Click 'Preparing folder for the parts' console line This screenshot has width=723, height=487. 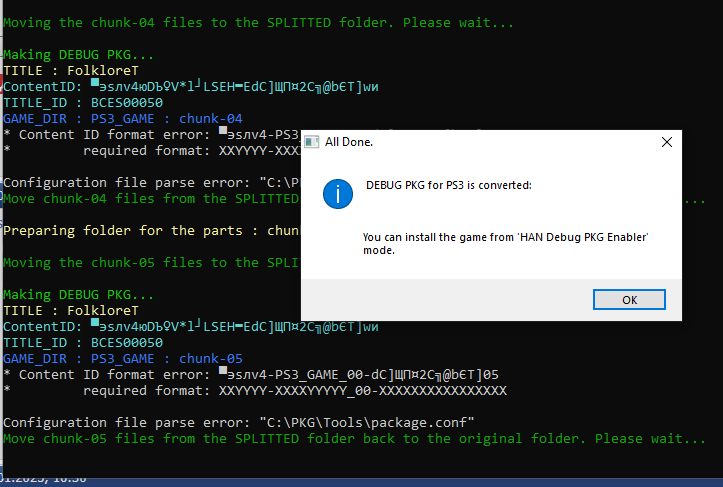click(151, 231)
